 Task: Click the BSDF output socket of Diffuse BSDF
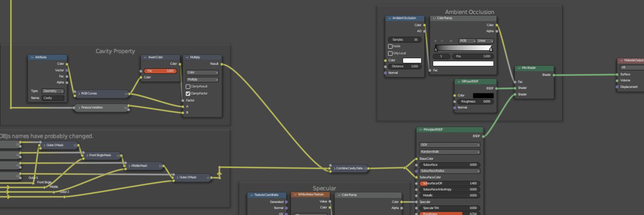(497, 88)
